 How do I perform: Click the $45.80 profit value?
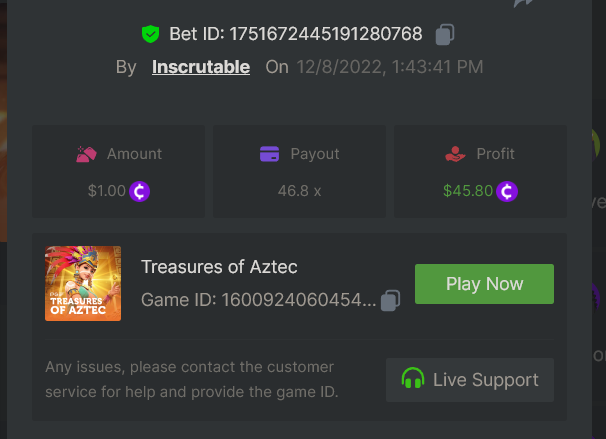click(467, 190)
